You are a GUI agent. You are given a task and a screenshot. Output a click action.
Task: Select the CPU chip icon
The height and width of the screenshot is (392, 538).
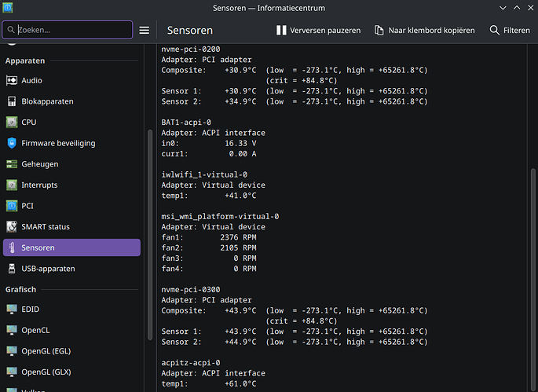pyautogui.click(x=12, y=123)
